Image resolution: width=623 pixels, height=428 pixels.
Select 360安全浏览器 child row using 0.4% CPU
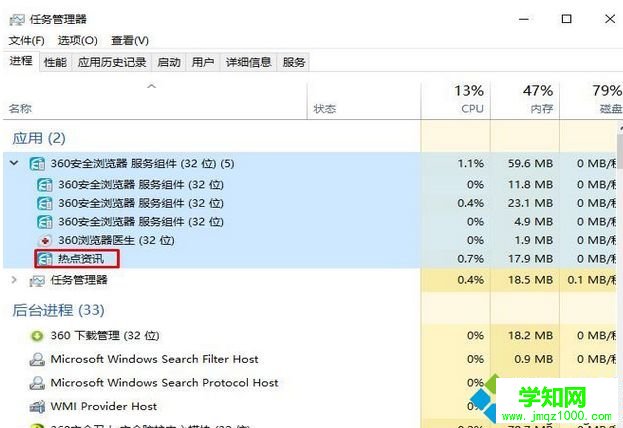(x=310, y=203)
